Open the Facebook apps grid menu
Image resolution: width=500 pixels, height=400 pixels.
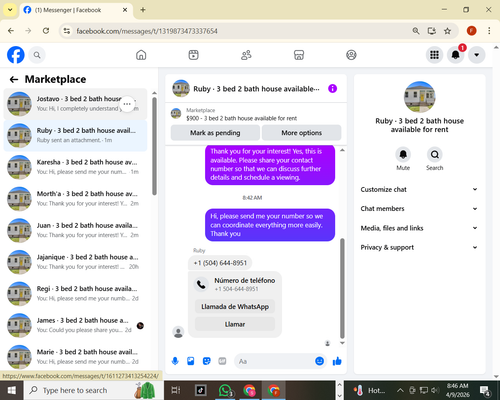point(434,55)
